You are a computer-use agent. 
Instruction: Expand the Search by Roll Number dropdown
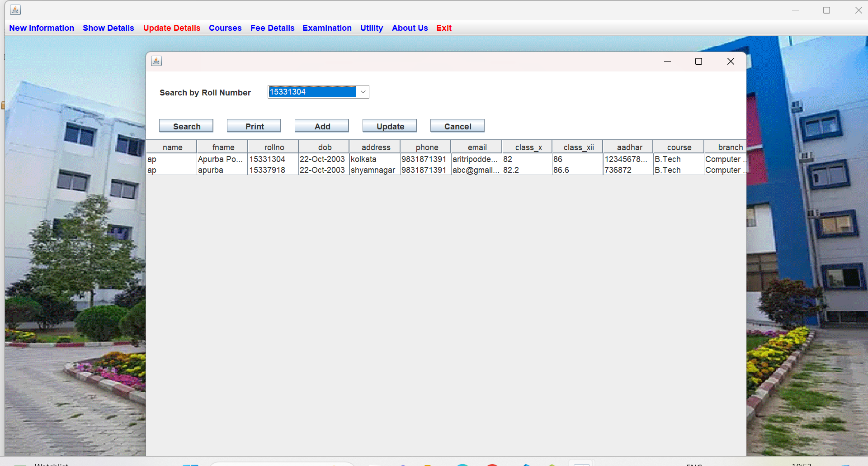click(x=363, y=91)
